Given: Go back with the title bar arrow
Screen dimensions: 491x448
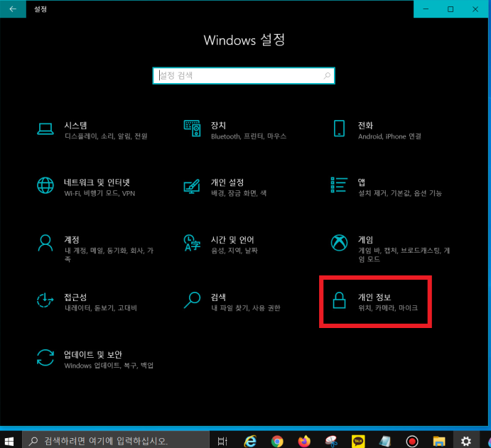Looking at the screenshot, I should [x=13, y=9].
